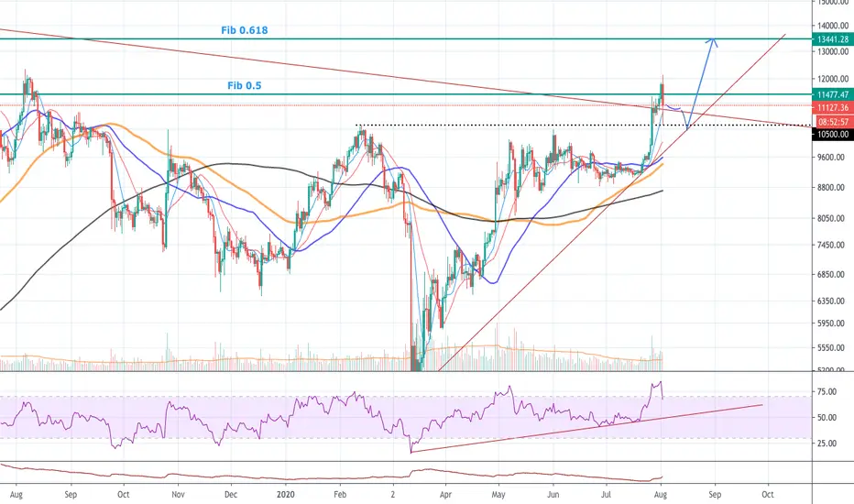
Task: Click the 13000.00 price scale value
Action: [833, 51]
